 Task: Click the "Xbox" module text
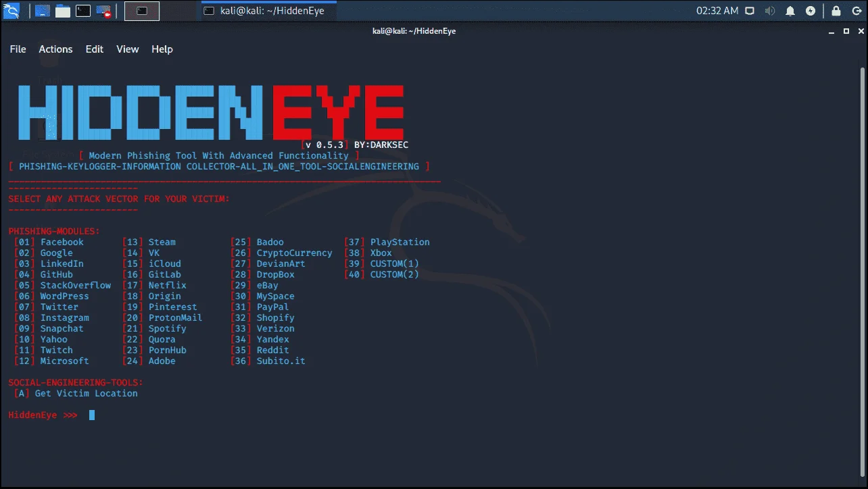[381, 253]
